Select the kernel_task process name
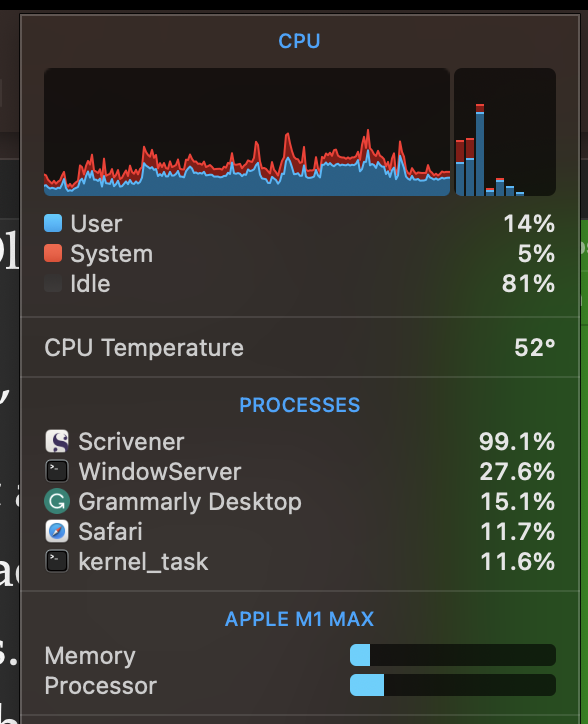Image resolution: width=588 pixels, height=724 pixels. coord(143,562)
